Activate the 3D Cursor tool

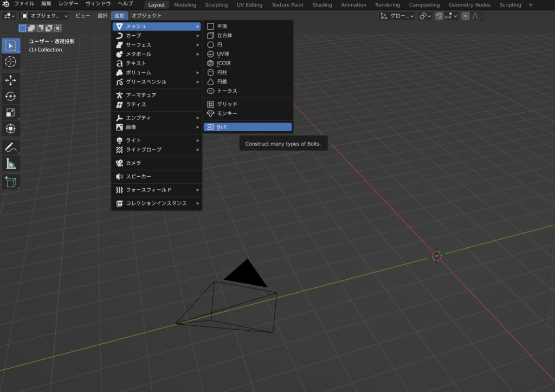tap(10, 62)
